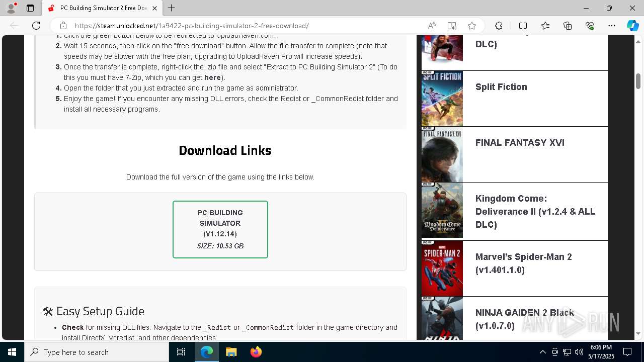Open Kingdom Come: Deliverance II link
Screen dimensions: 644x362
click(x=535, y=212)
